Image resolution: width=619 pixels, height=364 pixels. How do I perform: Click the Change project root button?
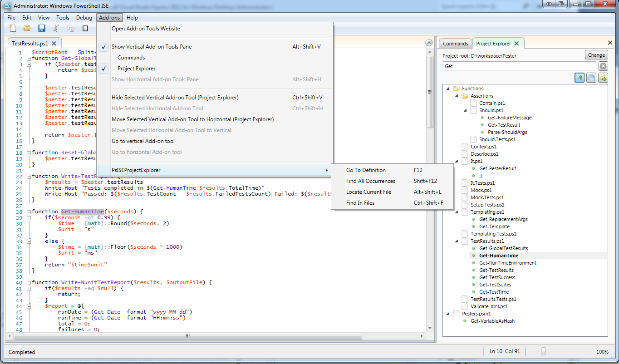click(596, 55)
